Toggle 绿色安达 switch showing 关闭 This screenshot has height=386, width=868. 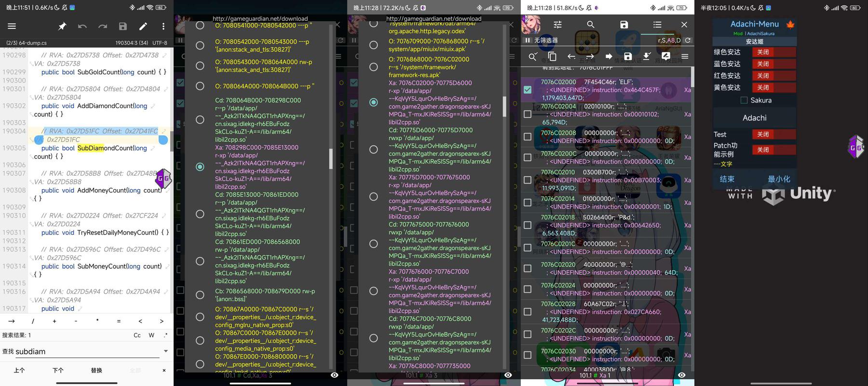(x=773, y=52)
